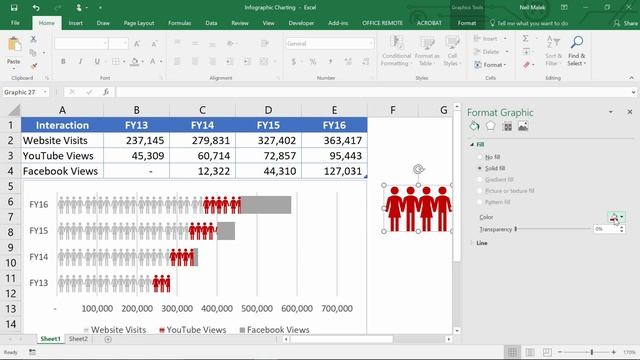Screen dimensions: 640x360
Task: Apply Percent style
Action: pos(313,62)
